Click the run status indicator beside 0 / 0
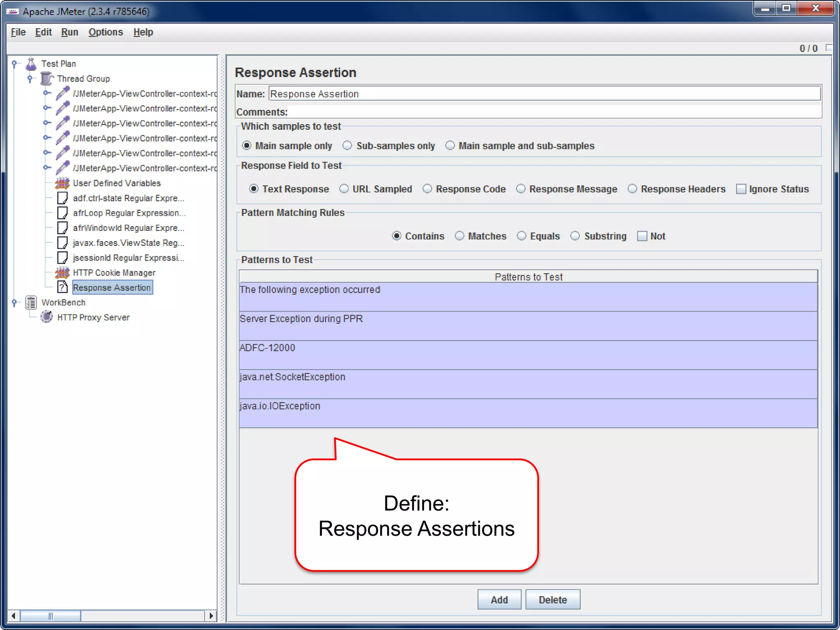Viewport: 840px width, 630px height. click(829, 48)
